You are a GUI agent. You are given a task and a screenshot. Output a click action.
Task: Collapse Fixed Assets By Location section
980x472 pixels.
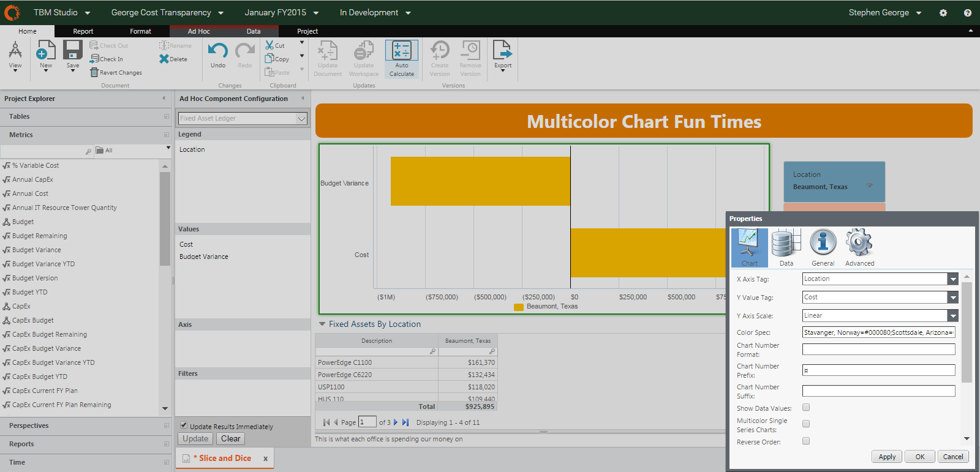(x=322, y=324)
